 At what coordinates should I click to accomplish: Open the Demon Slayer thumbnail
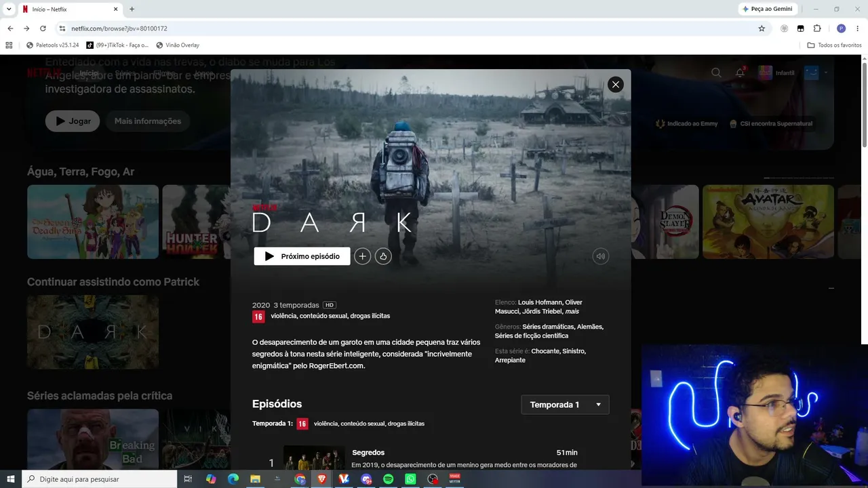[665, 222]
